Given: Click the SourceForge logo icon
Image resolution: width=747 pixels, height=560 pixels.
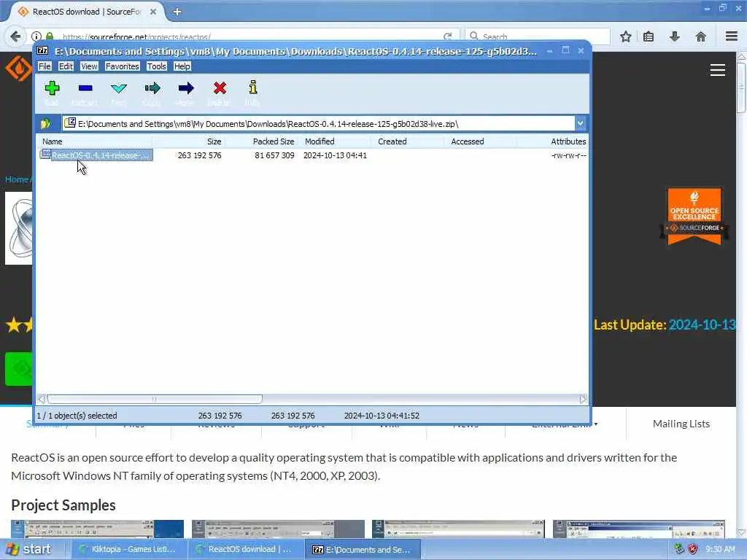Looking at the screenshot, I should point(18,68).
